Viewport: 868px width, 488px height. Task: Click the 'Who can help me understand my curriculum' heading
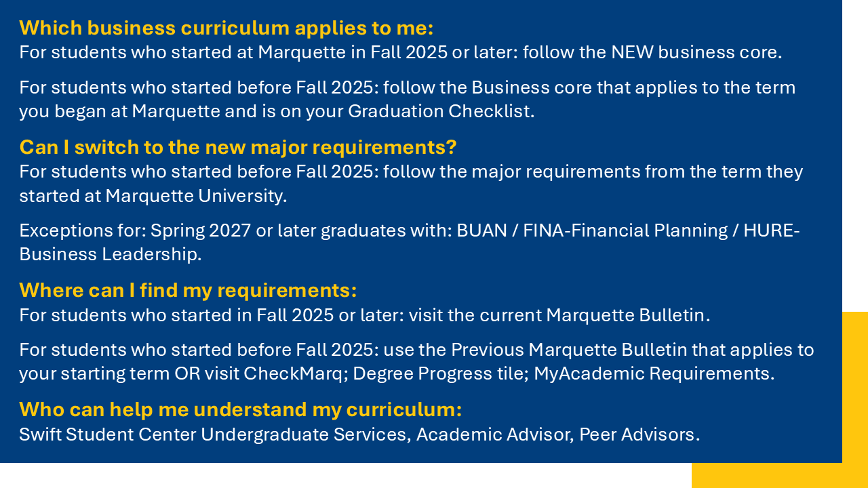click(x=240, y=409)
